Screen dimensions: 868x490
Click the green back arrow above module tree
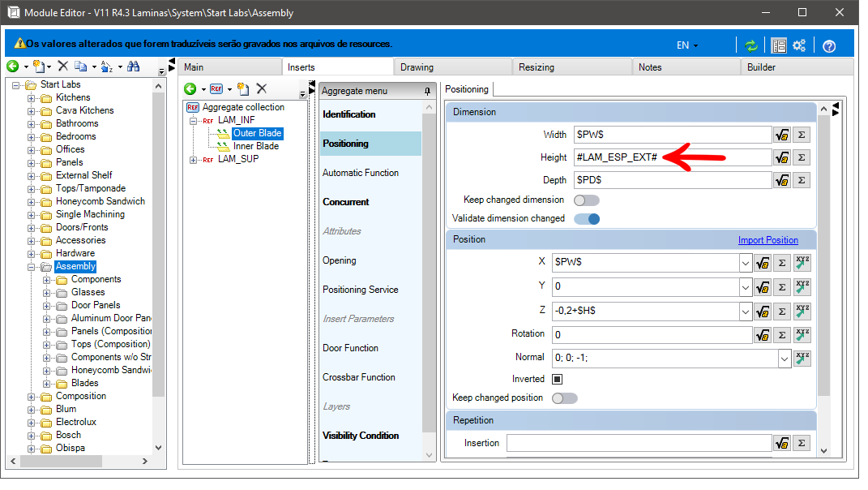(x=13, y=67)
